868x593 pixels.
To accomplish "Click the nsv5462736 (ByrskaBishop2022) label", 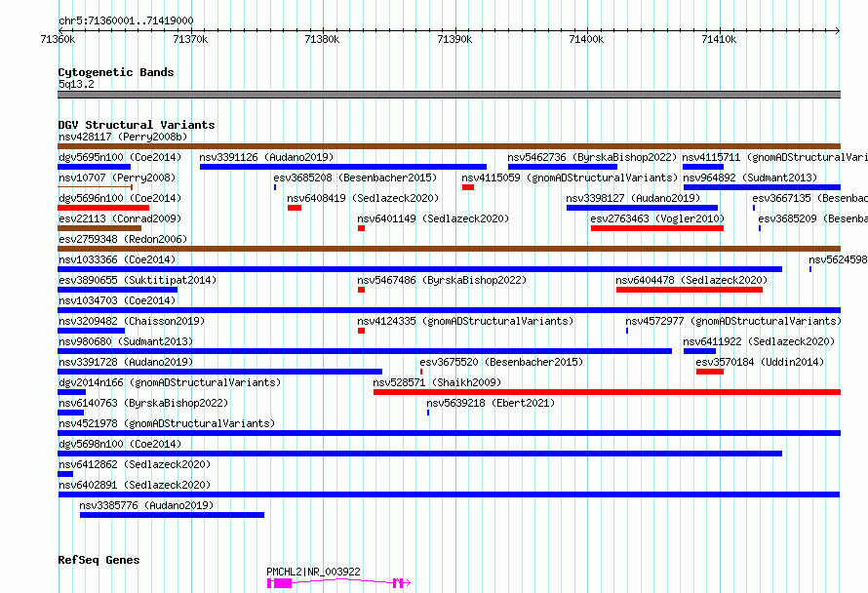I will tap(592, 157).
